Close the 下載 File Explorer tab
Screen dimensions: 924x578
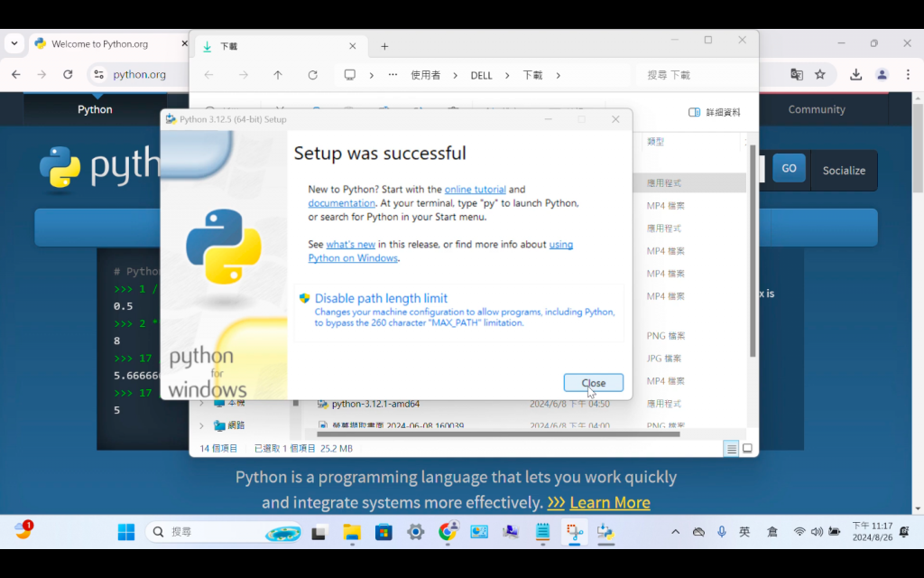coord(353,46)
